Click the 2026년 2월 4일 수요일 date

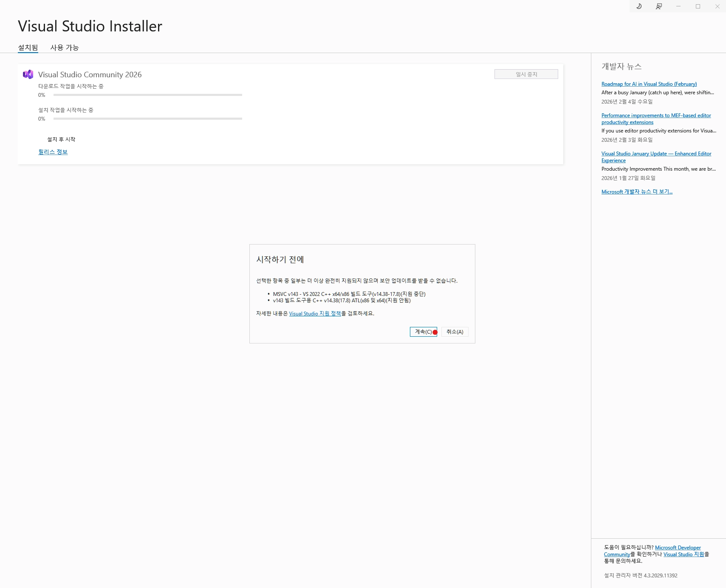pyautogui.click(x=627, y=102)
